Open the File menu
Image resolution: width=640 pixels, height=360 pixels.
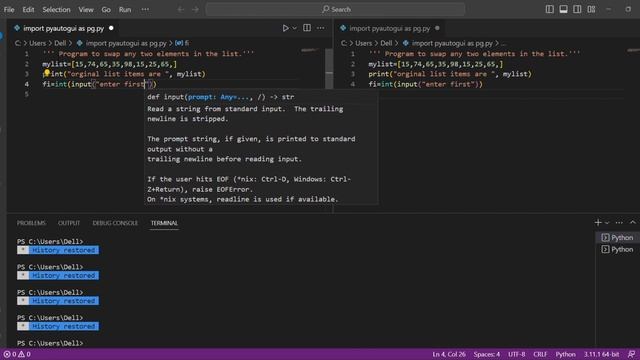pos(9,9)
